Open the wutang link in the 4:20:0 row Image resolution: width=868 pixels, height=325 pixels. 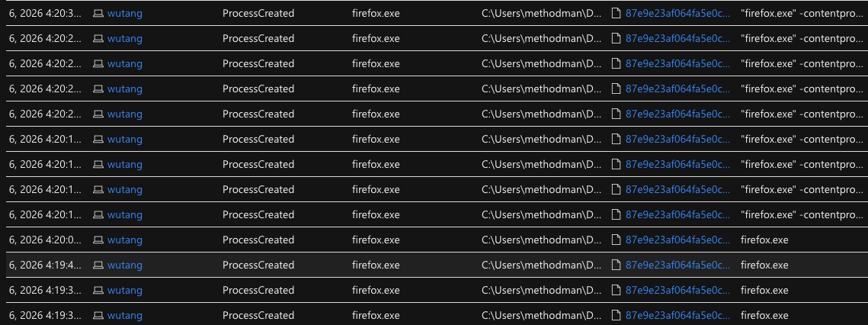coord(125,240)
